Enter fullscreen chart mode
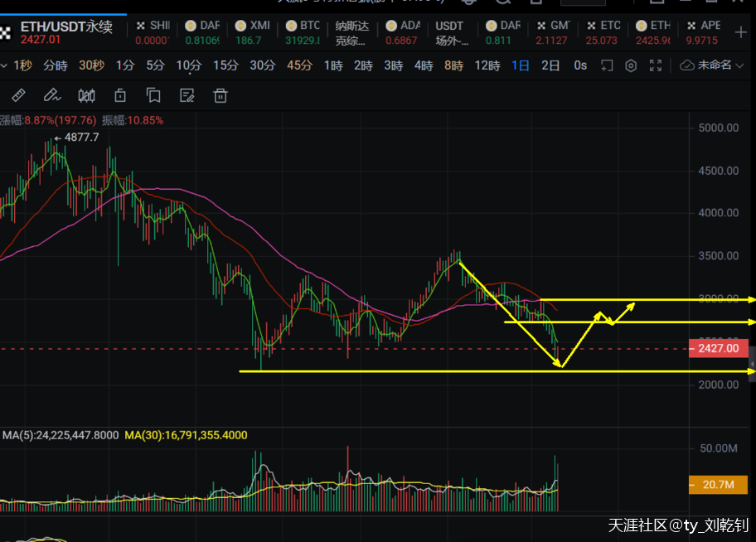The image size is (756, 542). (657, 65)
